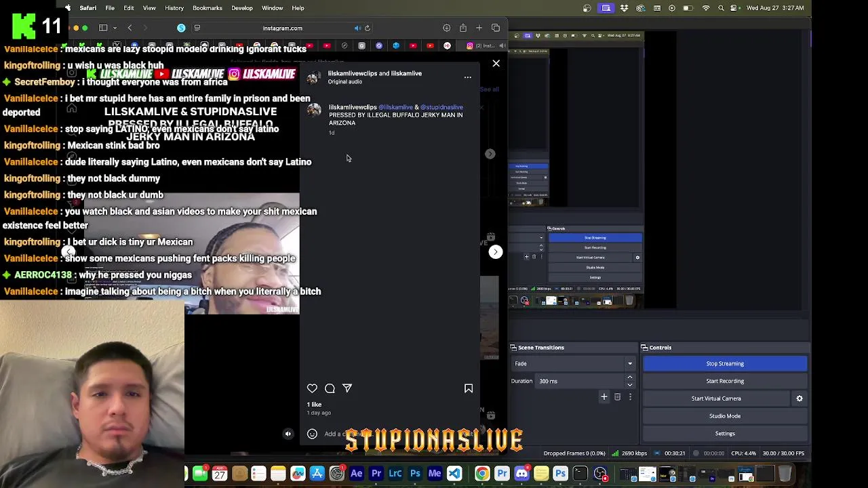Viewport: 868px width, 488px height.
Task: Open Discord from the Dock
Action: 521,473
